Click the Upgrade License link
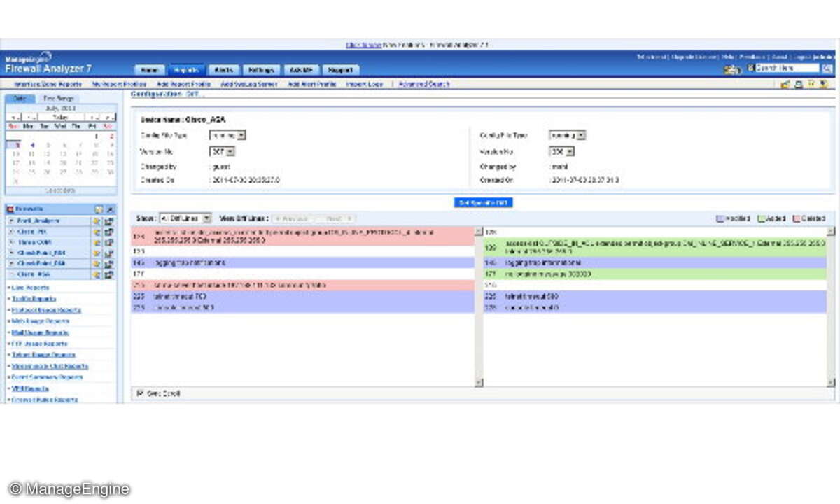Image resolution: width=840 pixels, height=504 pixels. [x=694, y=57]
